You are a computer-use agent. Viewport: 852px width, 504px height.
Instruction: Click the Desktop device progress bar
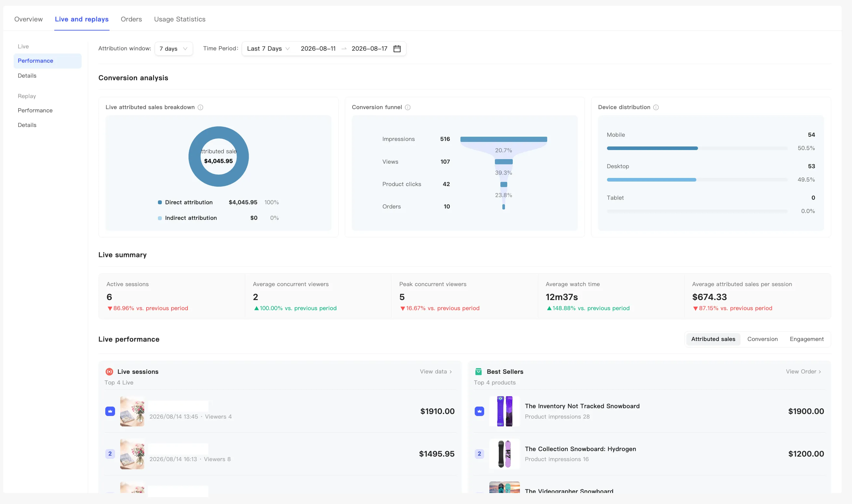point(697,180)
